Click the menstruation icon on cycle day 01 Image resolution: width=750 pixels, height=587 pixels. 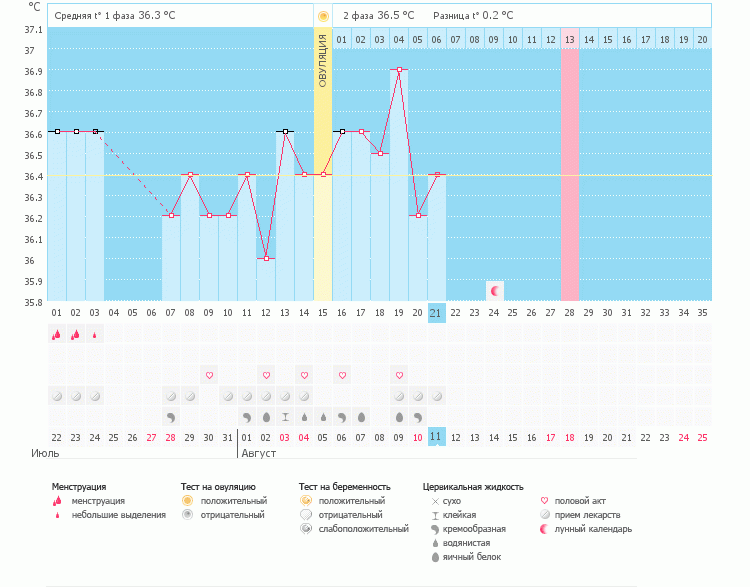click(56, 335)
